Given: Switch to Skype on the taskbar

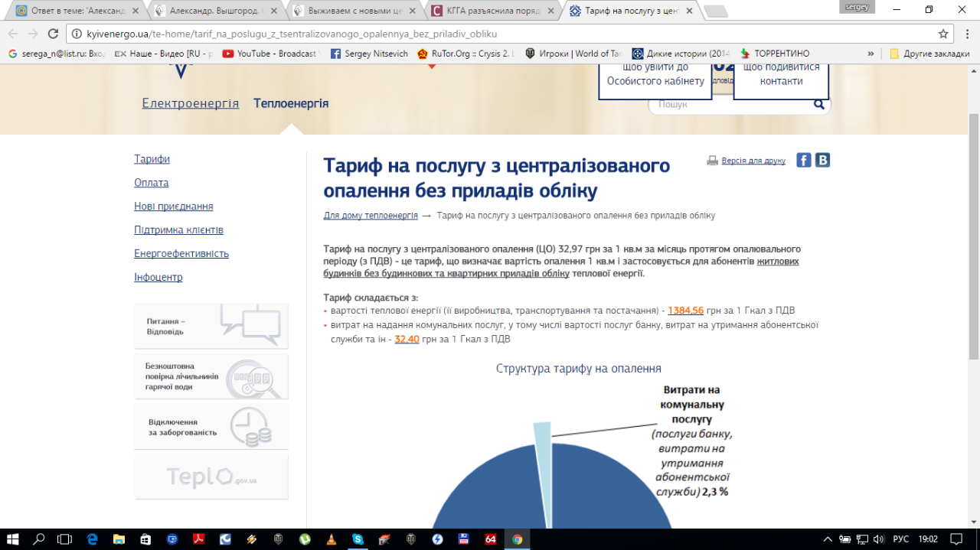Looking at the screenshot, I should pyautogui.click(x=358, y=539).
